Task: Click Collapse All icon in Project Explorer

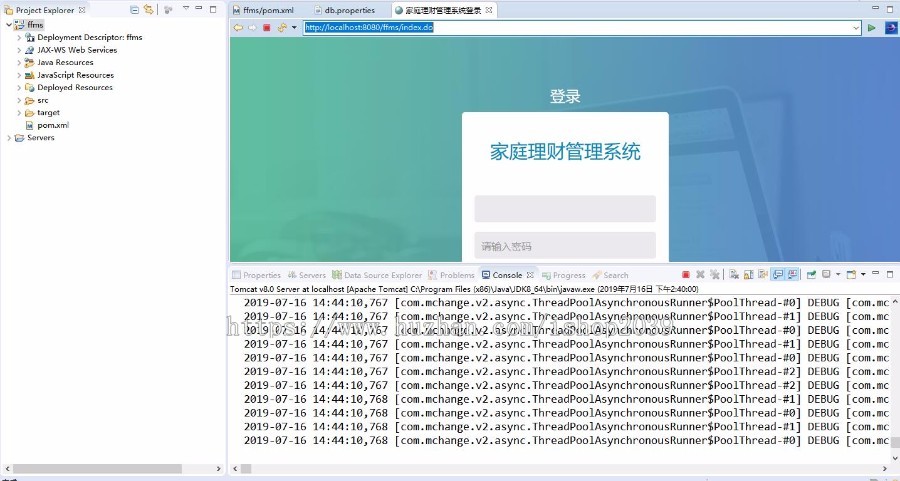Action: 134,10
